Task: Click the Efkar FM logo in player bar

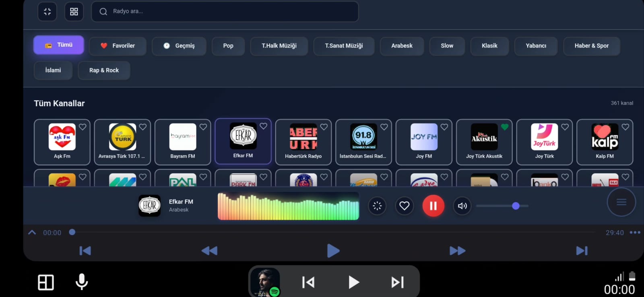Action: pyautogui.click(x=150, y=206)
